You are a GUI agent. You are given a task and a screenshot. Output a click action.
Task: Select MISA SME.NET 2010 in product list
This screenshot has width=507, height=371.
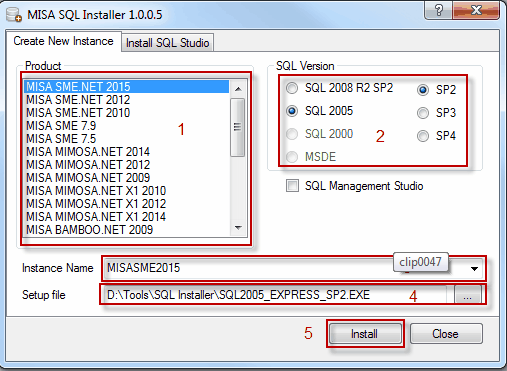pyautogui.click(x=127, y=113)
